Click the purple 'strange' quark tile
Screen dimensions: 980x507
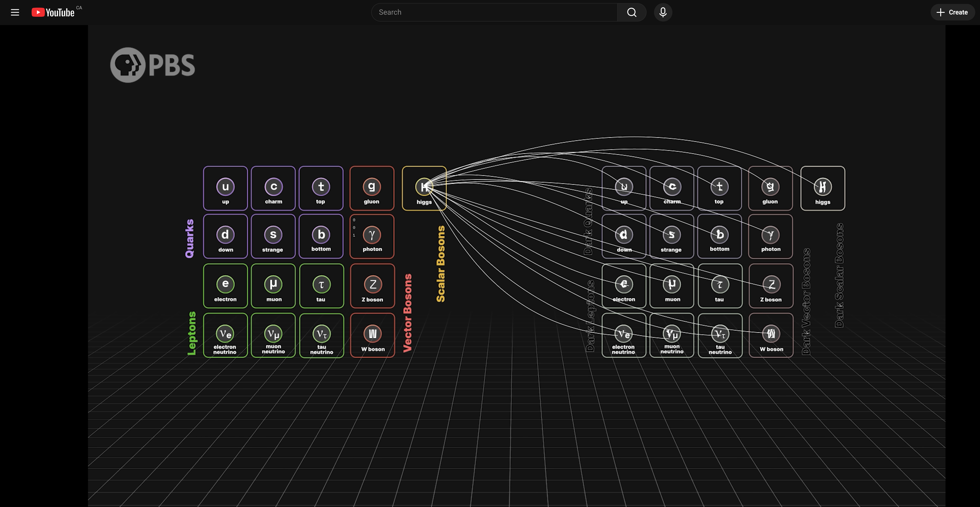tap(273, 236)
